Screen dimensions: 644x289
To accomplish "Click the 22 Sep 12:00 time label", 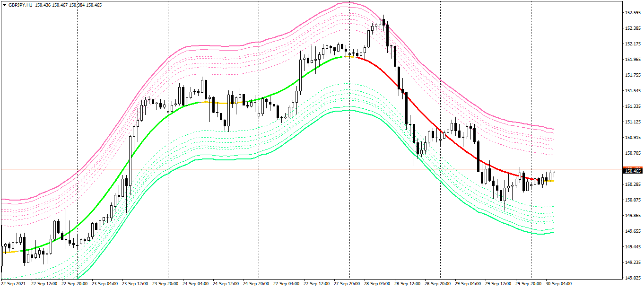I will 44,284.
